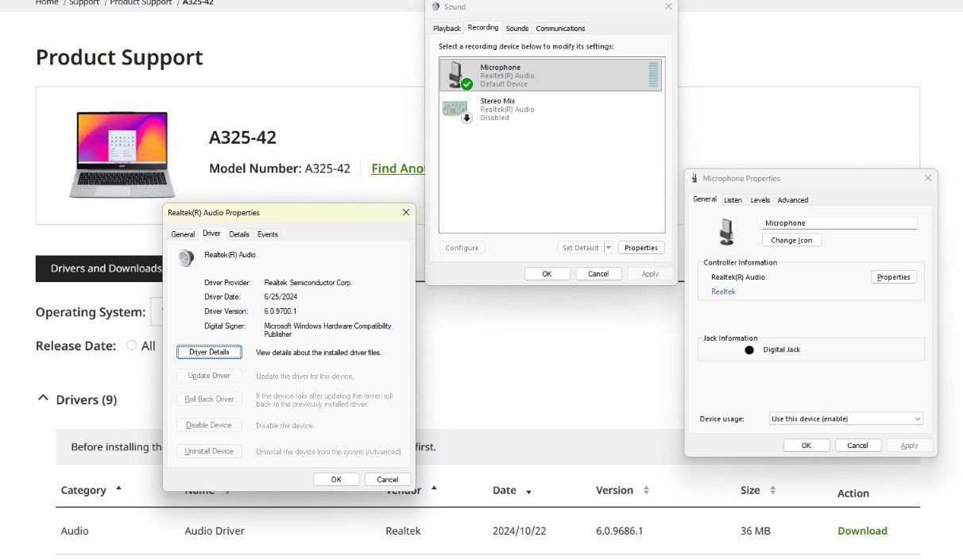Screen dimensions: 963x560
Task: Switch to the Recording tab
Action: coord(483,28)
